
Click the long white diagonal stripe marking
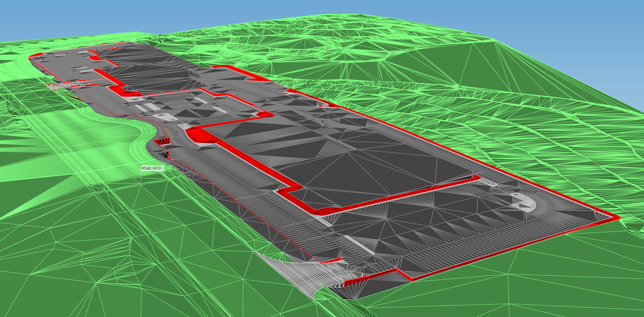tap(360, 245)
